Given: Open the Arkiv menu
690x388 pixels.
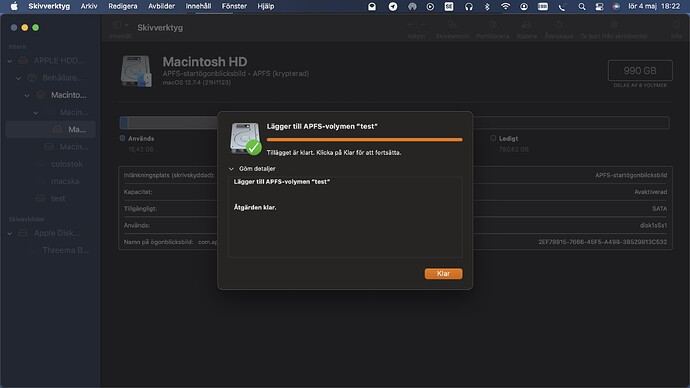Looking at the screenshot, I should coord(88,6).
